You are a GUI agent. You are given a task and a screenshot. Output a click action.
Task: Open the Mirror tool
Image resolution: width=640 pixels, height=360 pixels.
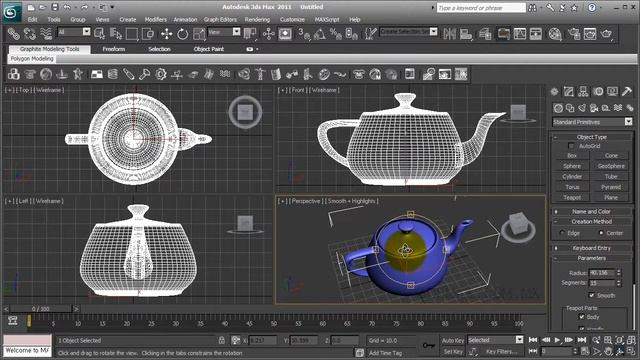click(449, 33)
